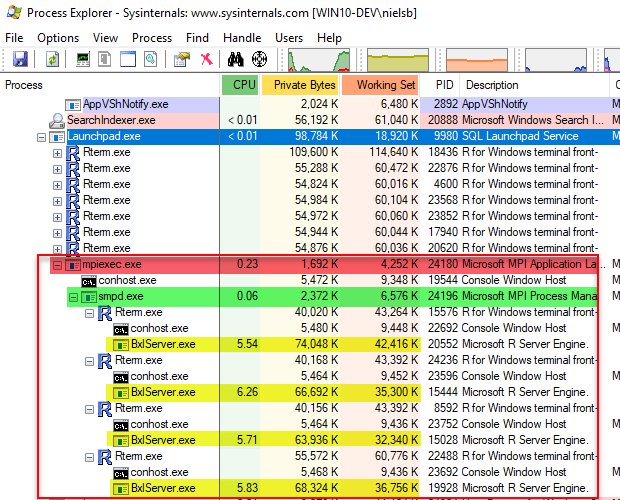Open the Find menu

[x=197, y=38]
